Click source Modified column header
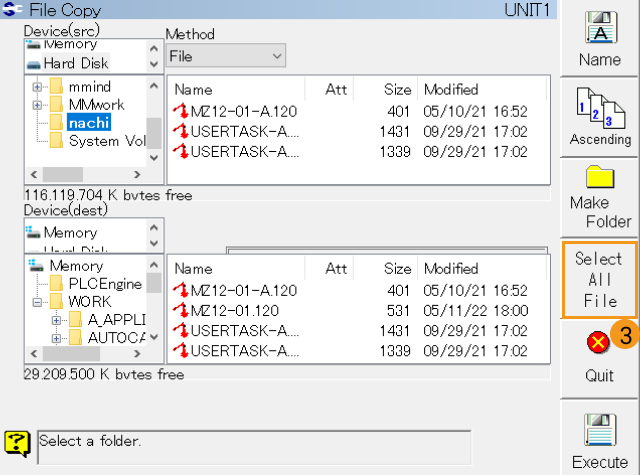 (x=482, y=89)
